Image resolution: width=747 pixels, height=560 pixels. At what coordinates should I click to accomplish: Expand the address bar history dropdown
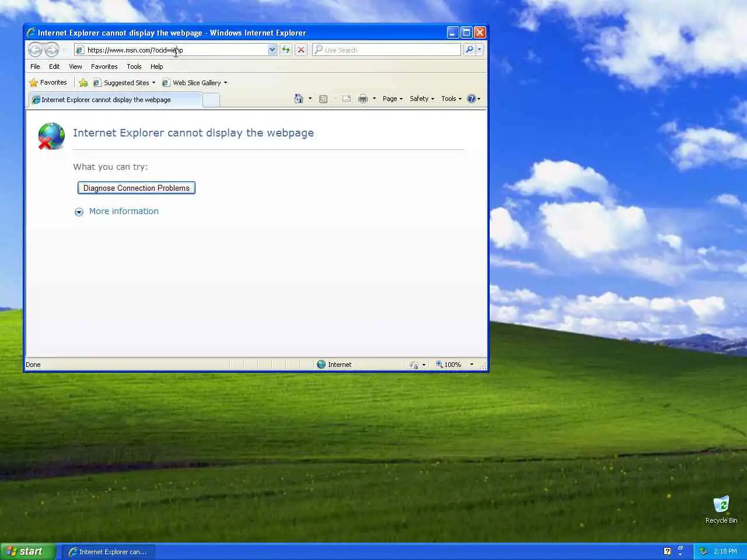tap(272, 50)
